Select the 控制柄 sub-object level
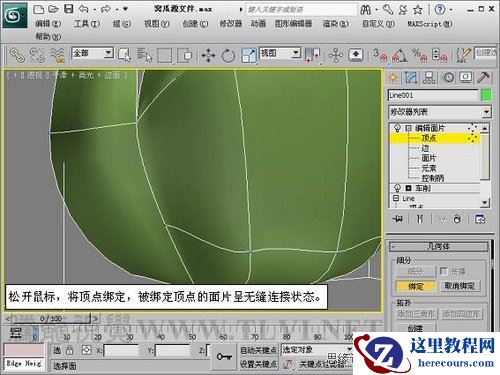 click(x=433, y=178)
